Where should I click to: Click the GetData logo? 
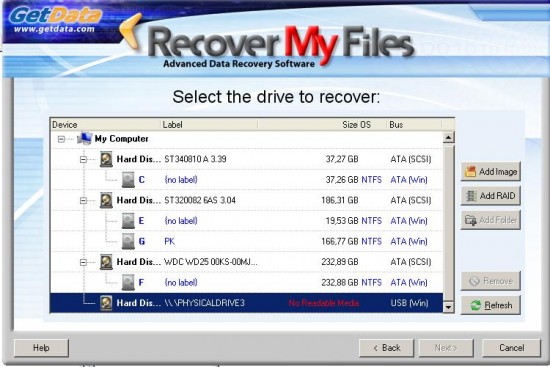[x=55, y=16]
